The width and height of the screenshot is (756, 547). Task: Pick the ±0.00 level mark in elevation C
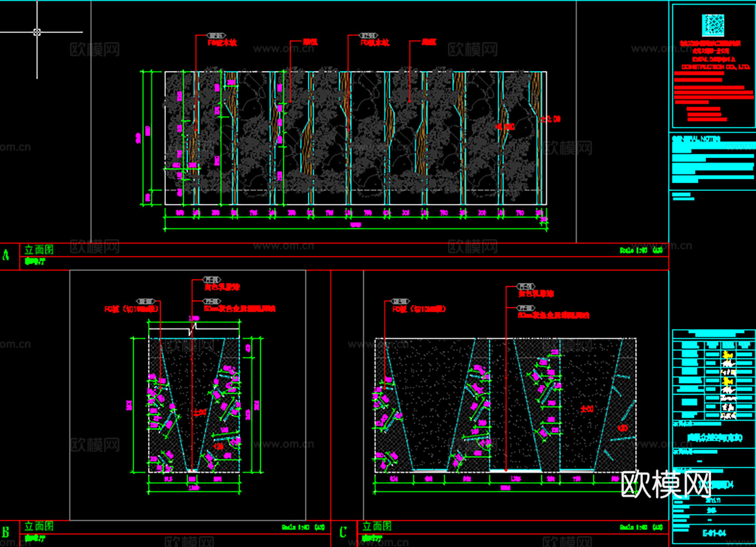(x=587, y=409)
